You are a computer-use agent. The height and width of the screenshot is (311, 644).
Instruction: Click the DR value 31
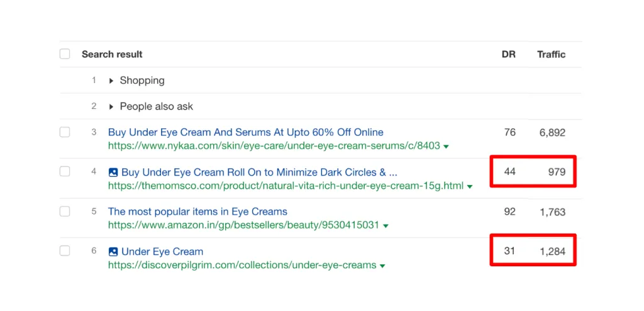coord(509,251)
